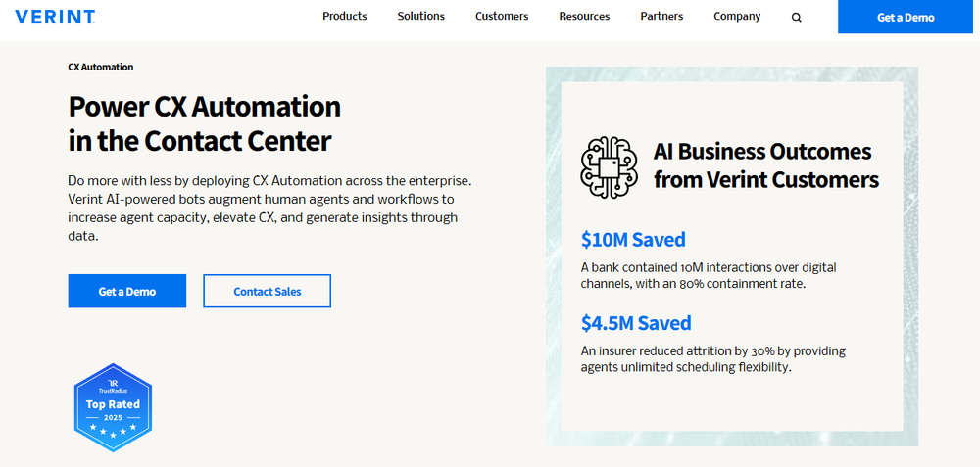Open the Resources menu
Viewport: 980px width, 467px height.
pyautogui.click(x=584, y=17)
